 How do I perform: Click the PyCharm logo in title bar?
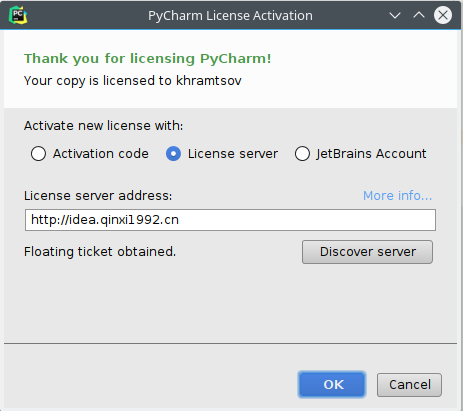click(18, 15)
